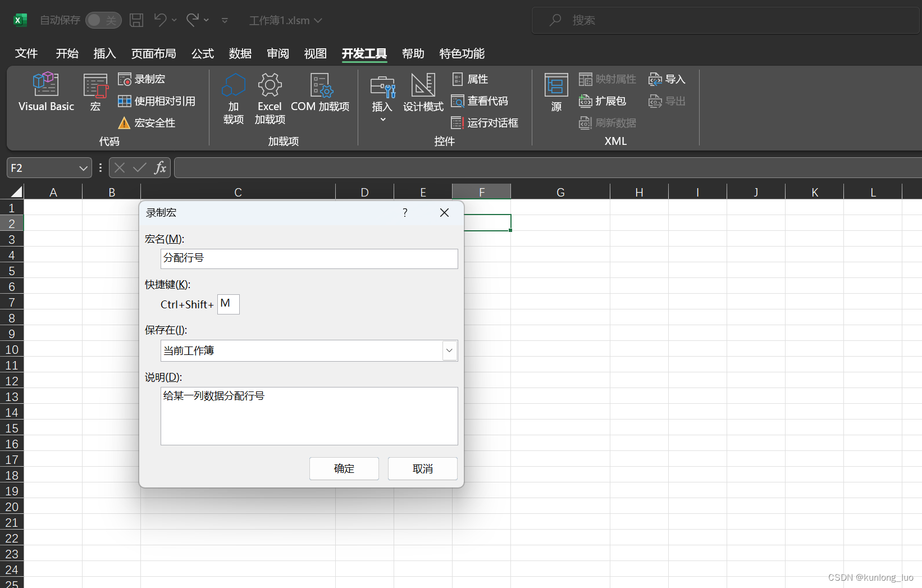Viewport: 922px width, 588px height.
Task: Click 运行对话框 run dialog
Action: point(485,123)
